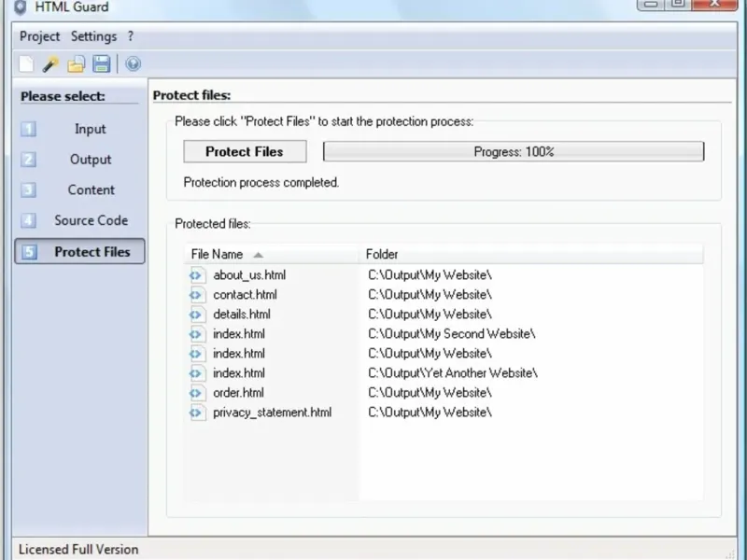The width and height of the screenshot is (747, 560).
Task: Click icon of index.html in Yet Another Website
Action: 197,373
